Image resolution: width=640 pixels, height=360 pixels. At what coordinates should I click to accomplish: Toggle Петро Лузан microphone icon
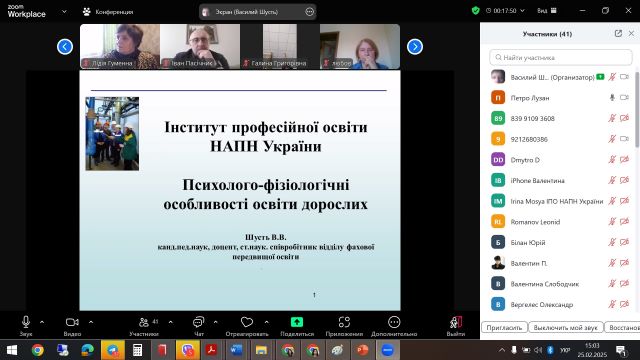tap(612, 98)
